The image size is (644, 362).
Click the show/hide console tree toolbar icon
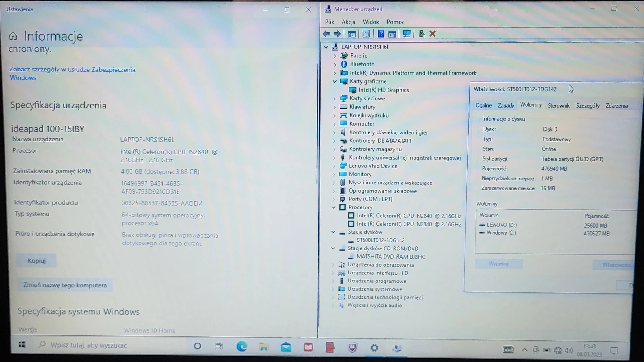[x=352, y=34]
